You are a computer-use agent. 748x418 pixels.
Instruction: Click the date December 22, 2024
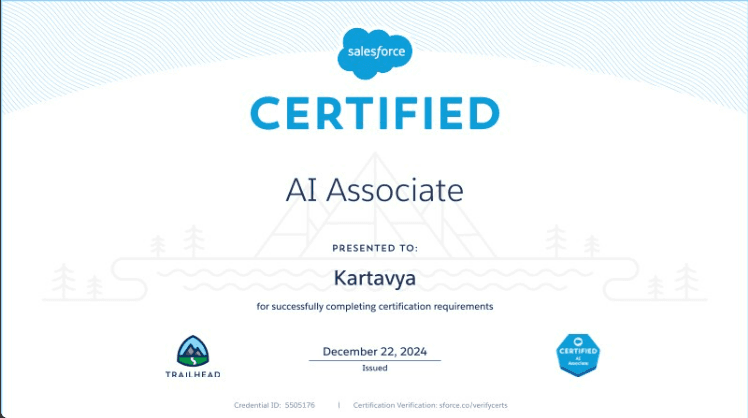(x=374, y=352)
